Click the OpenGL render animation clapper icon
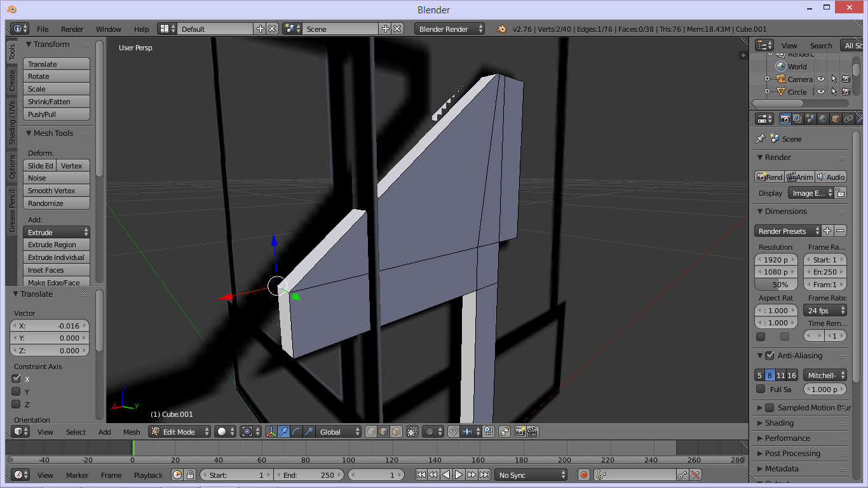 point(532,431)
